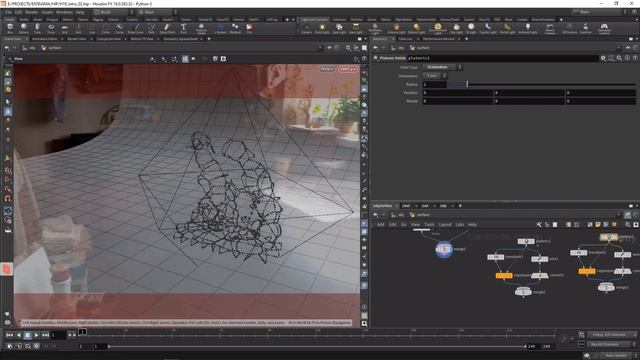Add an Ambient Light from the shelf
The image size is (640, 360).
tap(528, 28)
